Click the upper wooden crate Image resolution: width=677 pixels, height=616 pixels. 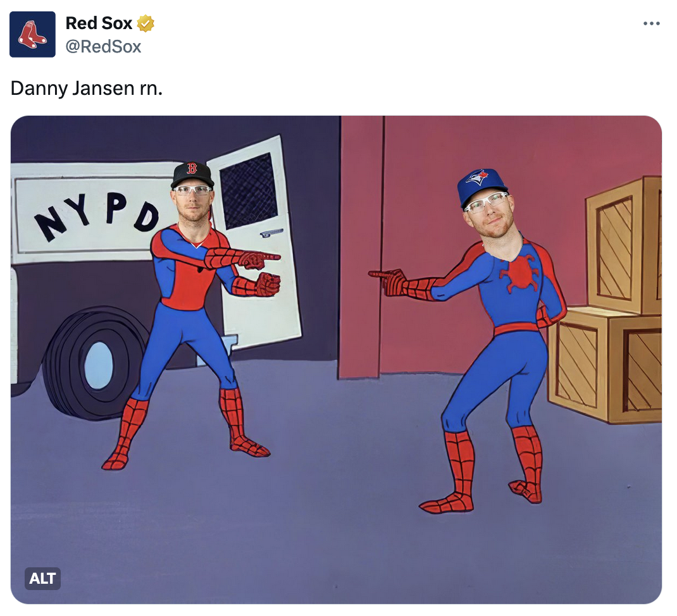[x=623, y=247]
